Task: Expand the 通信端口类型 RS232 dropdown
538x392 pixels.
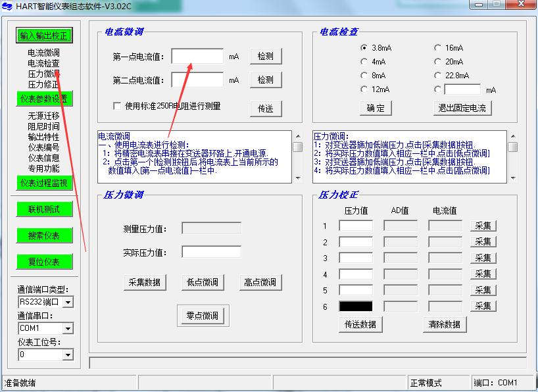Action: (67, 302)
